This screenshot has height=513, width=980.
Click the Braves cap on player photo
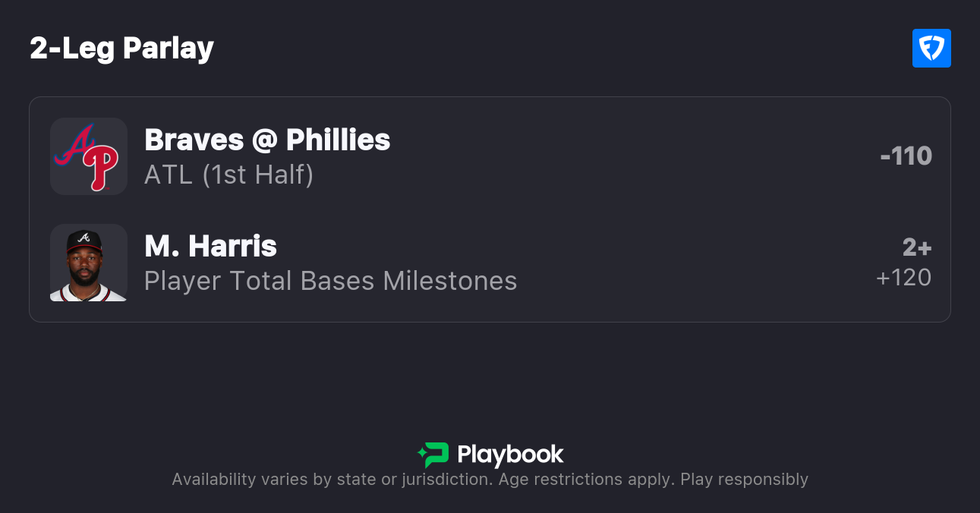coord(84,241)
